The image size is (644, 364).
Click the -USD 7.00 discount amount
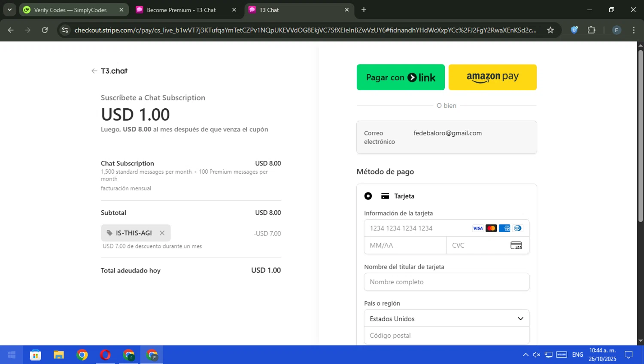pos(267,233)
